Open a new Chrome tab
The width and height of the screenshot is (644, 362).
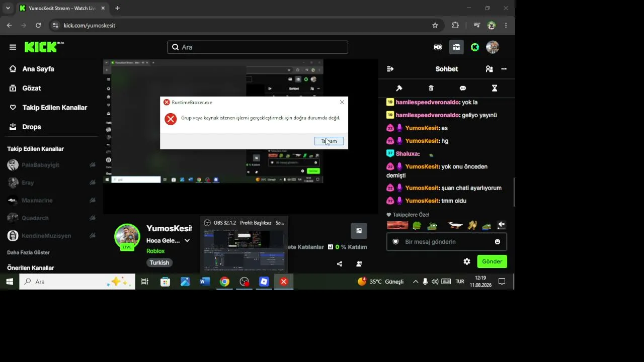117,8
